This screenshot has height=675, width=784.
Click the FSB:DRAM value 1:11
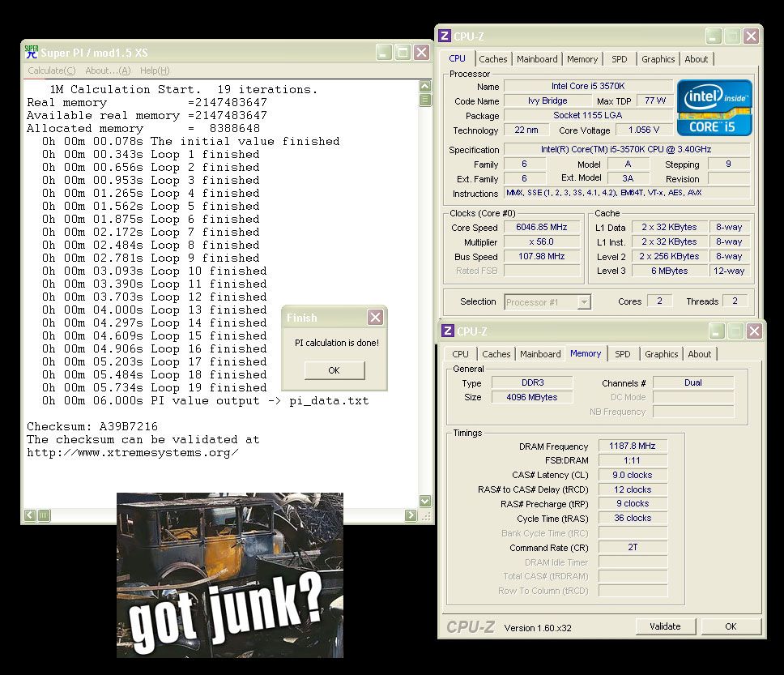pos(633,460)
